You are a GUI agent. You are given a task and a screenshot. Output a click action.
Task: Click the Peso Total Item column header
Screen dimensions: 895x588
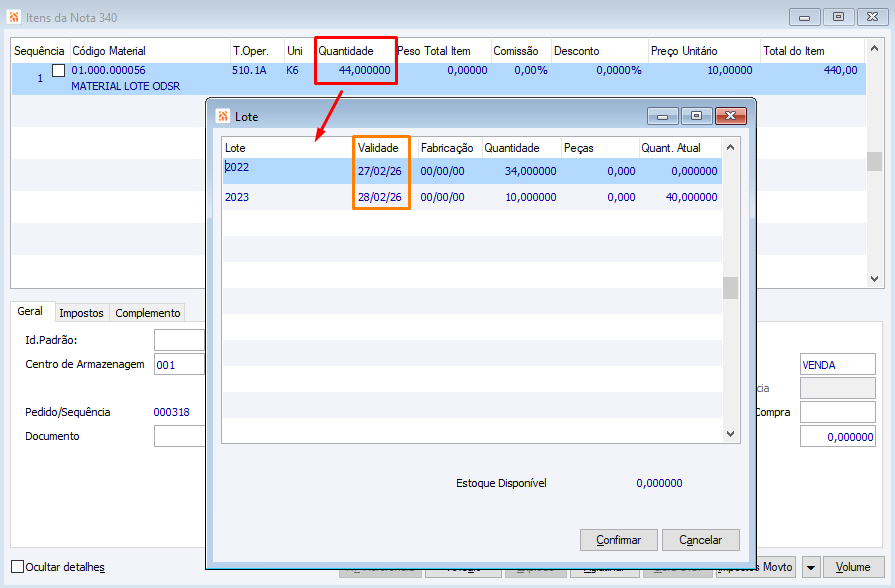pos(434,51)
